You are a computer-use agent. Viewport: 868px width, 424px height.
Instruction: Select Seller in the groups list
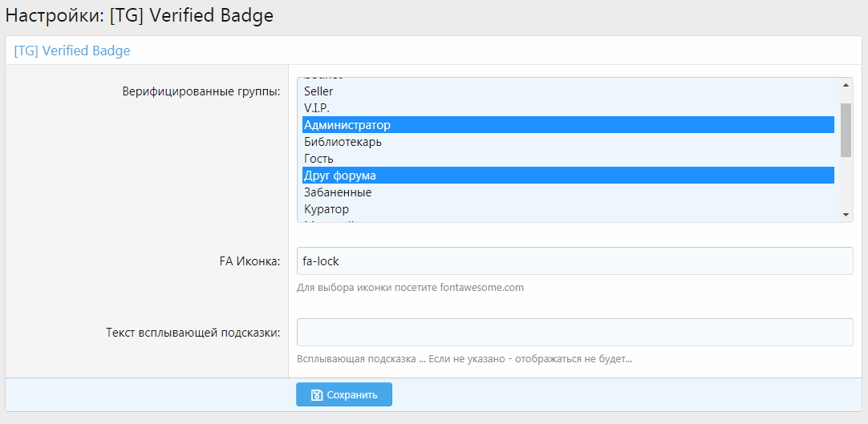(318, 91)
